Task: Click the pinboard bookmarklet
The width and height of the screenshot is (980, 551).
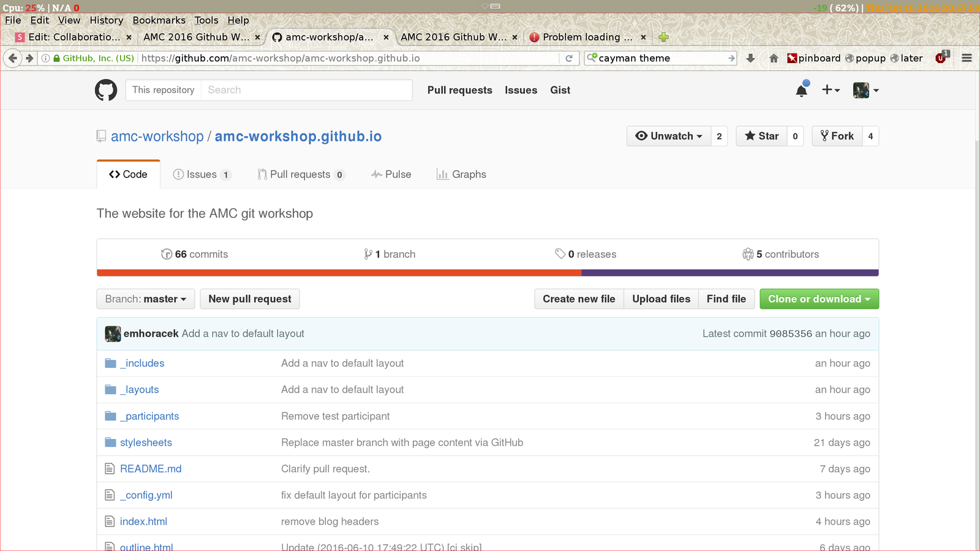Action: pyautogui.click(x=813, y=58)
